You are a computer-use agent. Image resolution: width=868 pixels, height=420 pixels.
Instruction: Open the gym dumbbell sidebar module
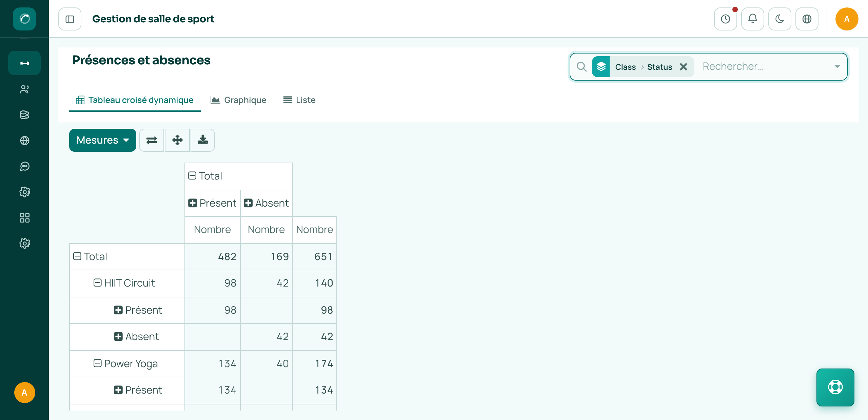tap(24, 63)
